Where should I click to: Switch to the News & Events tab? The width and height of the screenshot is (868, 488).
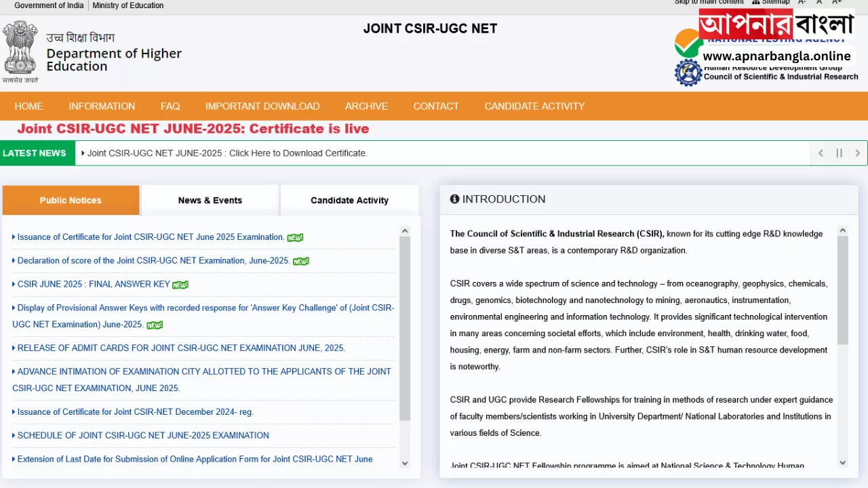click(x=210, y=200)
